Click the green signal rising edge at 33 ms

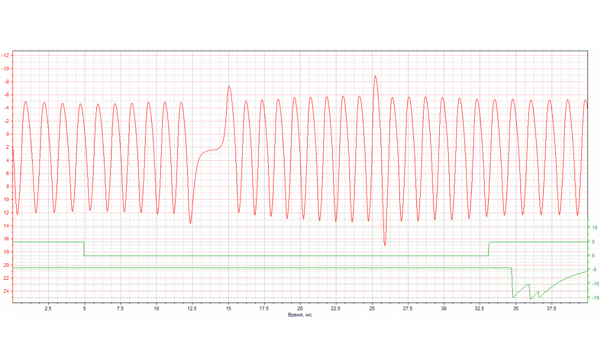[x=489, y=249]
